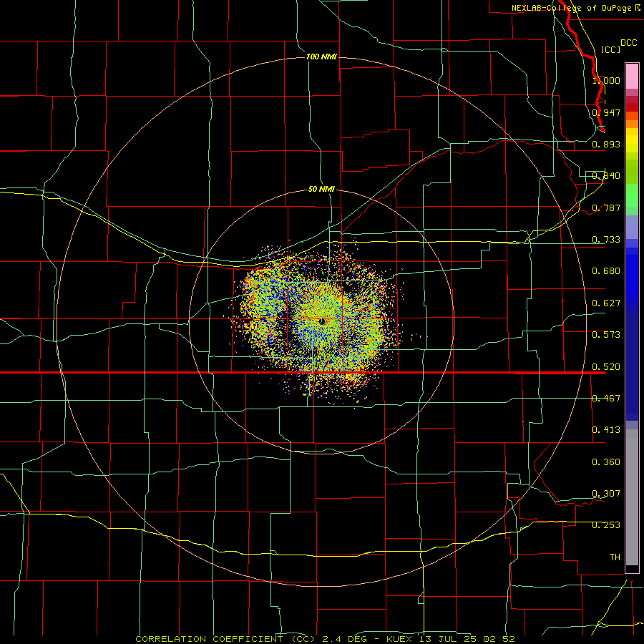Pick the pink swatch at the top of the color bar
The width and height of the screenshot is (644, 644).
click(x=632, y=77)
